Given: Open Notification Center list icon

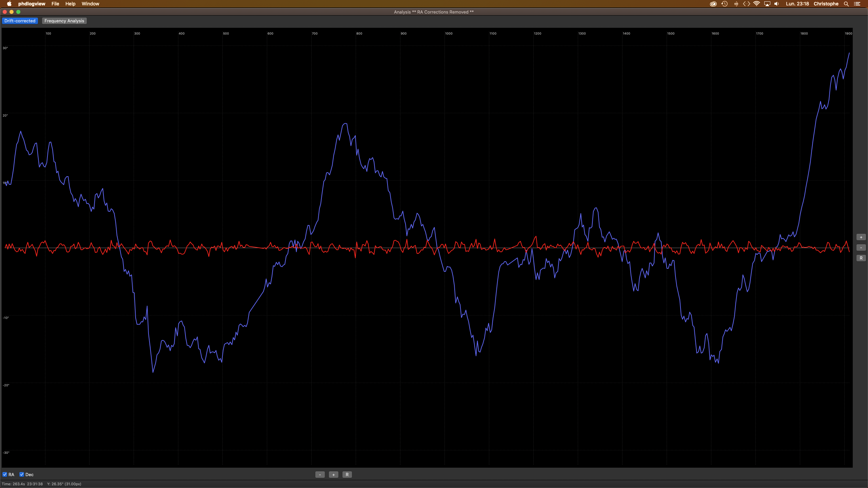Looking at the screenshot, I should (857, 4).
